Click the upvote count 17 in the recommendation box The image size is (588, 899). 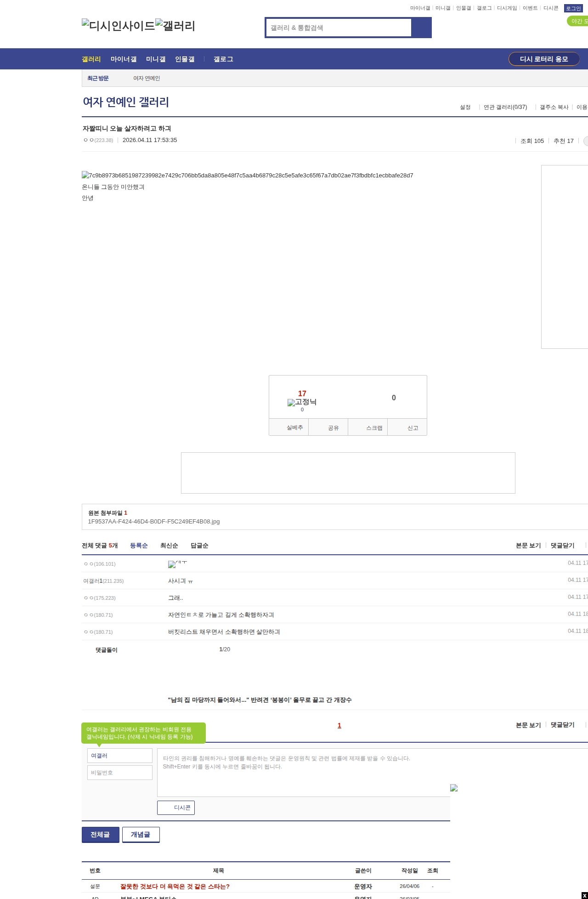(302, 393)
